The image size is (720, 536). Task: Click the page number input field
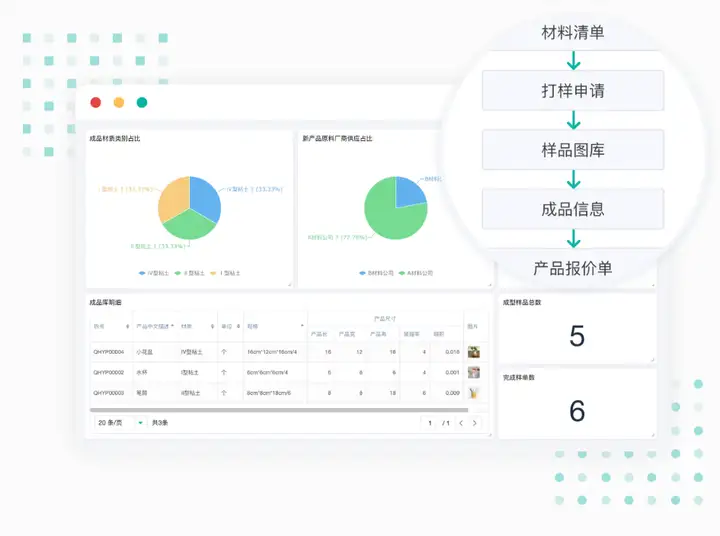point(430,423)
